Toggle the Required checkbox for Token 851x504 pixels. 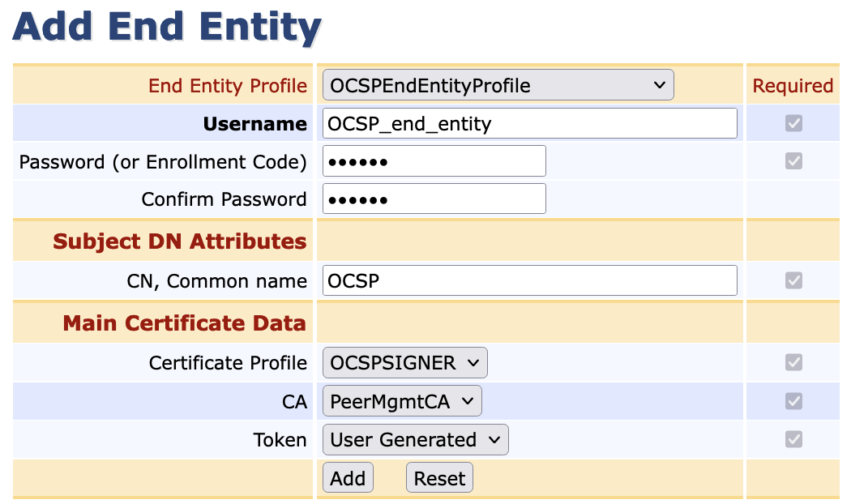point(793,439)
